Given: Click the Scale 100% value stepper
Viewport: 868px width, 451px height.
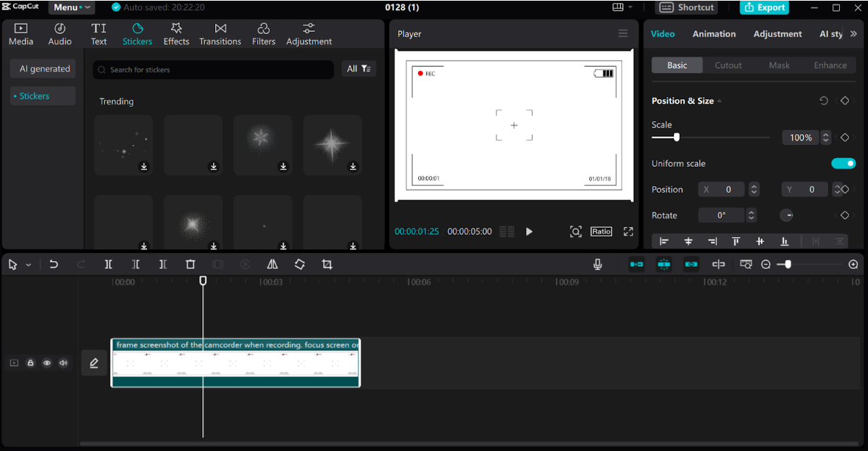Looking at the screenshot, I should [x=825, y=138].
